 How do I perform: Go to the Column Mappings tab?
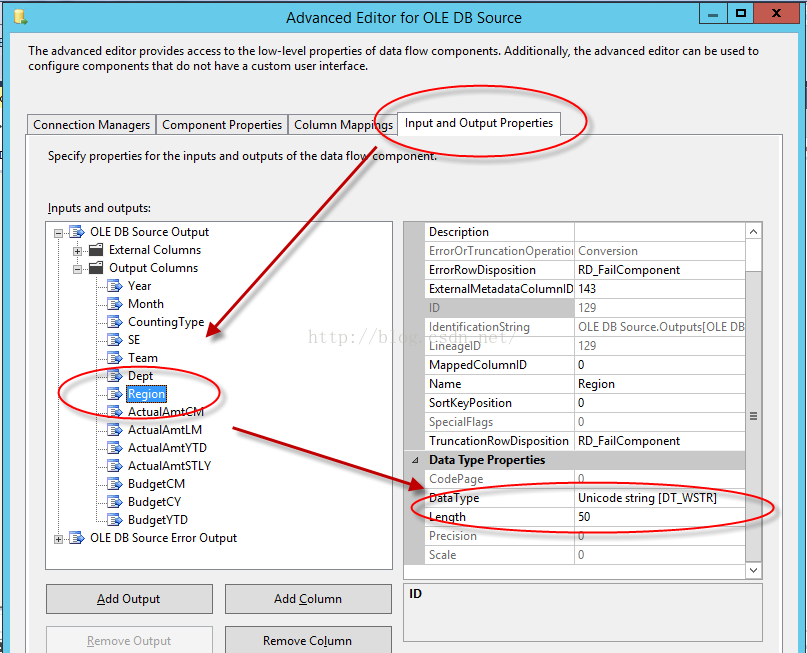(343, 125)
